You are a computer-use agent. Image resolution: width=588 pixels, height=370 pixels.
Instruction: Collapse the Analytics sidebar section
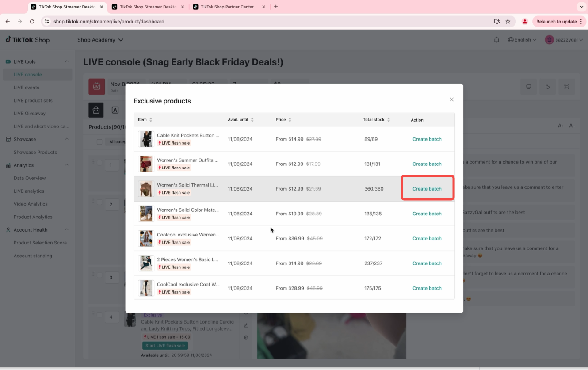pyautogui.click(x=67, y=165)
